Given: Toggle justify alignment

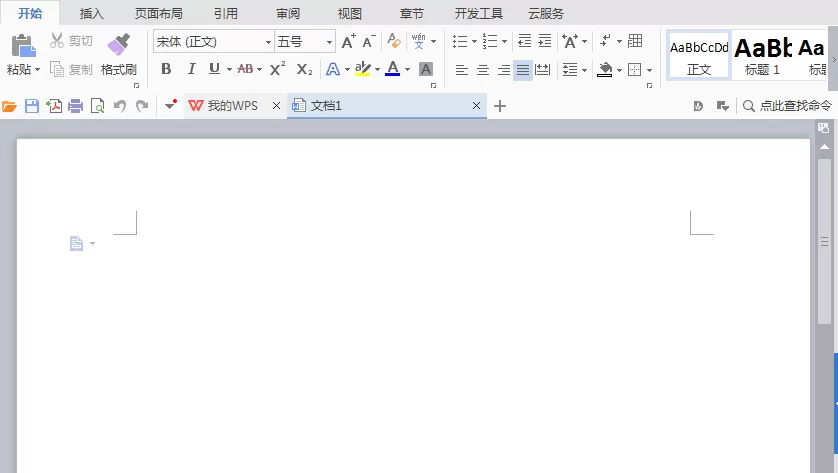Looking at the screenshot, I should coord(523,69).
